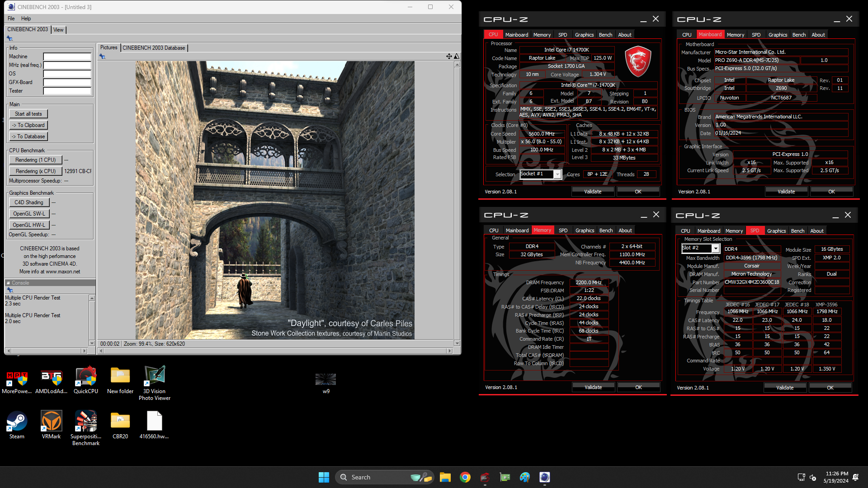The image size is (868, 488).
Task: Open the clock showing 11:26 PM
Action: pyautogui.click(x=836, y=477)
